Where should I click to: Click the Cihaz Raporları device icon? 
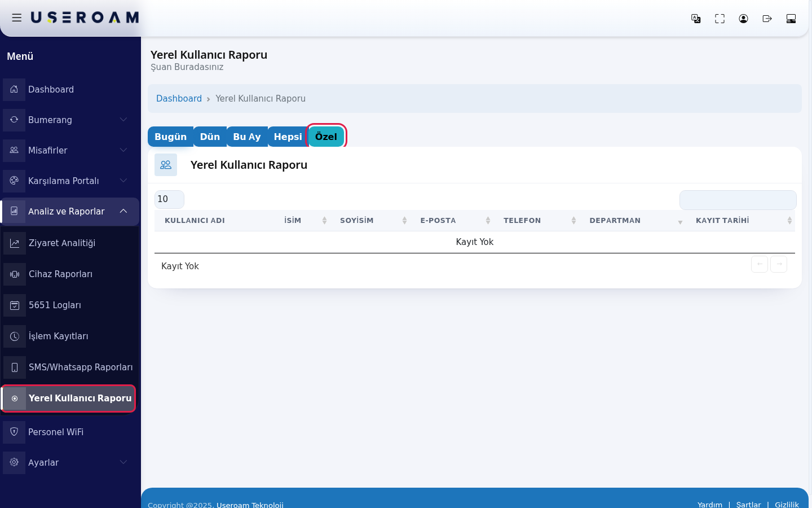[x=15, y=274]
